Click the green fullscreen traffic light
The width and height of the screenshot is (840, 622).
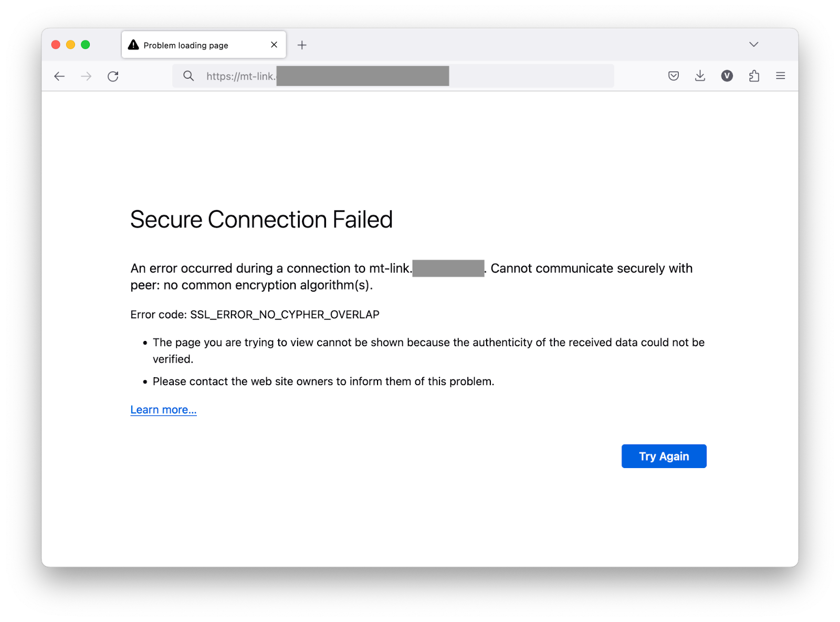click(x=85, y=45)
